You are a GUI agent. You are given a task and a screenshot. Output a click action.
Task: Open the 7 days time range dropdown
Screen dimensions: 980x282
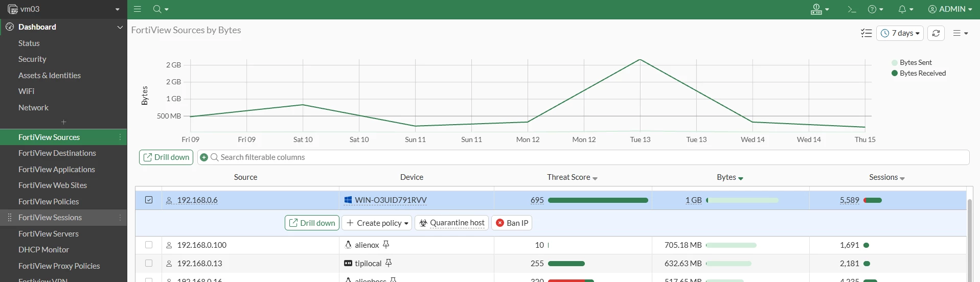point(900,33)
